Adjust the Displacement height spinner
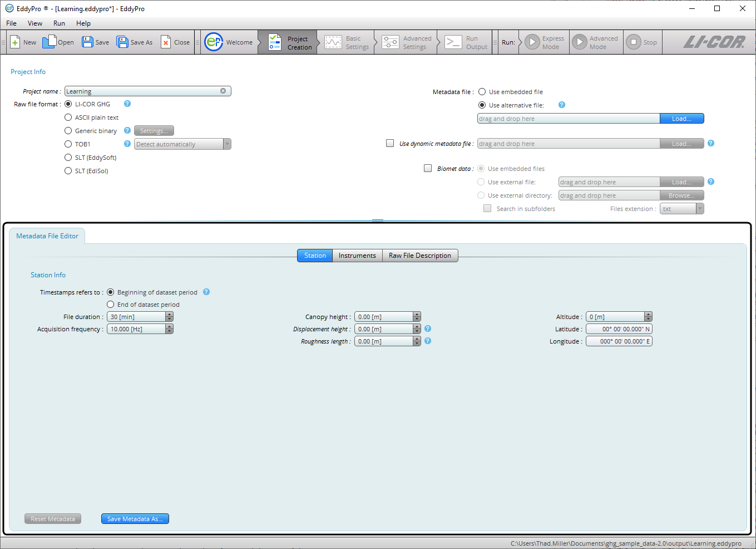The image size is (756, 549). 417,329
